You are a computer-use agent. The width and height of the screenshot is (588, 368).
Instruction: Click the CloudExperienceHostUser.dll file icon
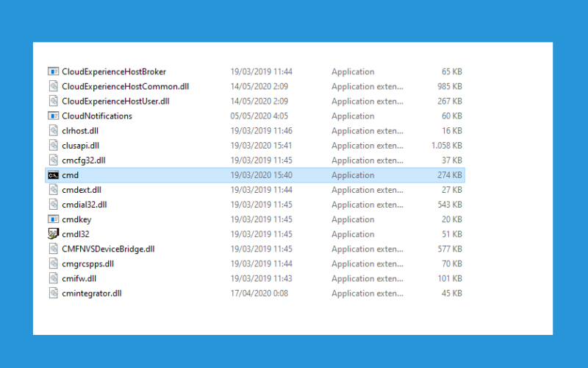(53, 101)
